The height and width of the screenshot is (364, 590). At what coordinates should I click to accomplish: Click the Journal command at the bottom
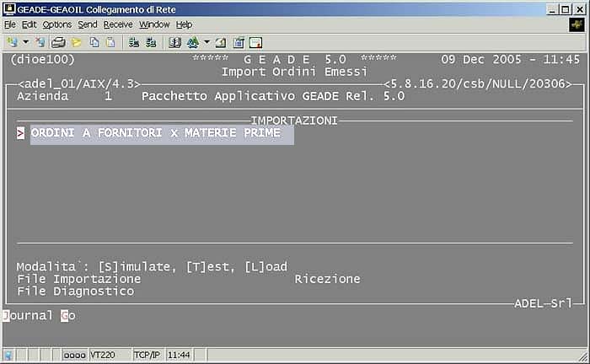pos(28,316)
